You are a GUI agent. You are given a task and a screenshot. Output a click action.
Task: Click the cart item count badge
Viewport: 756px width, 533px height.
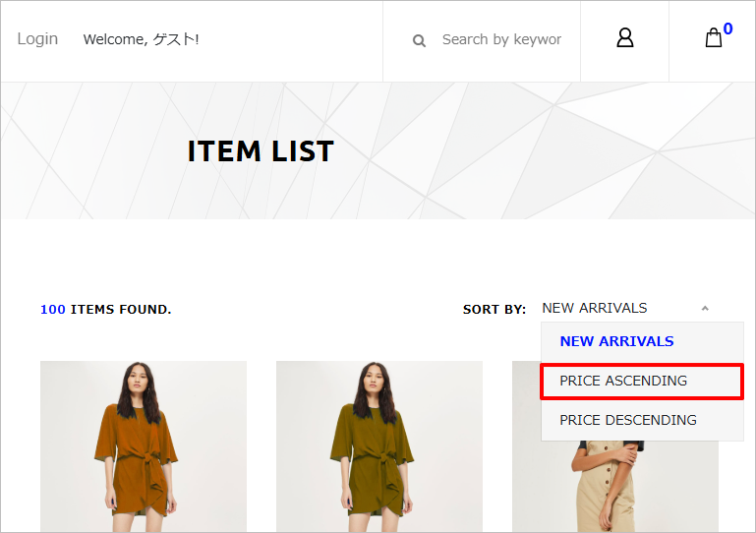tap(728, 29)
